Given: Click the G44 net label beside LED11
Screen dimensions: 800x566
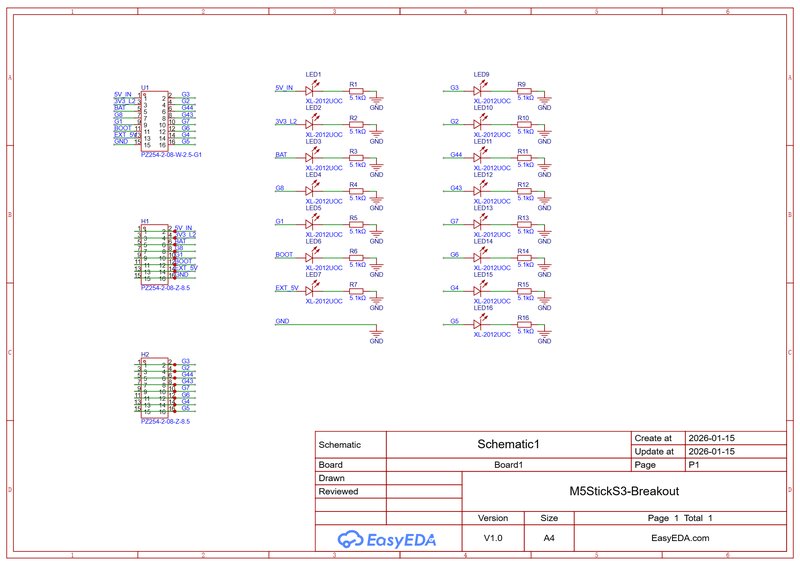Looking at the screenshot, I should click(456, 155).
